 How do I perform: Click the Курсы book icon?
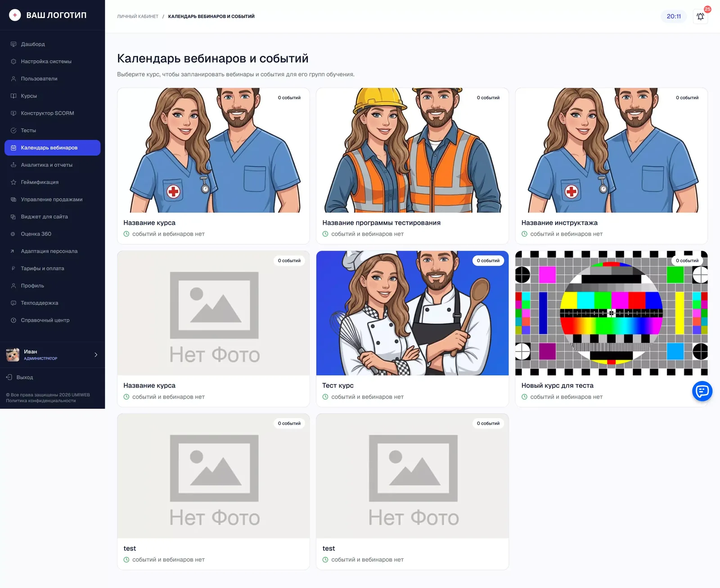click(x=13, y=96)
